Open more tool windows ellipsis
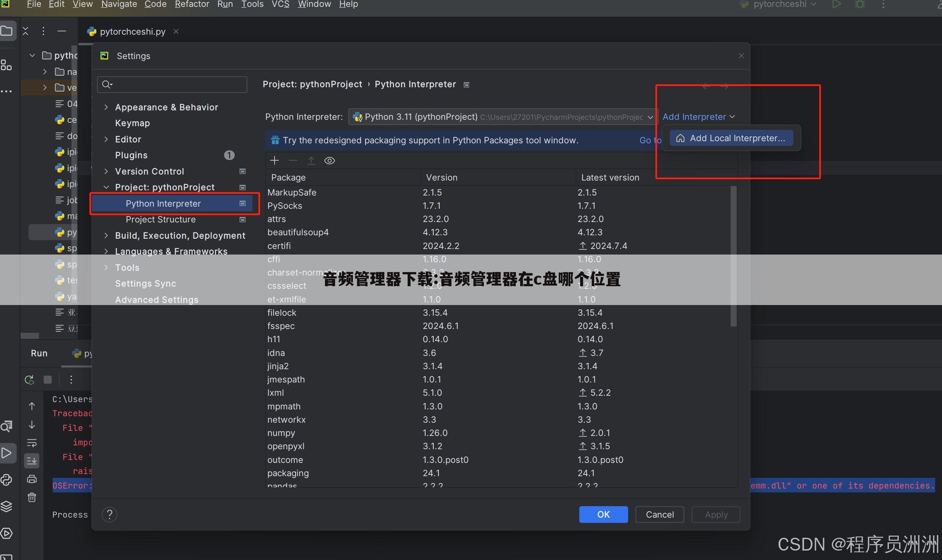 [6, 91]
